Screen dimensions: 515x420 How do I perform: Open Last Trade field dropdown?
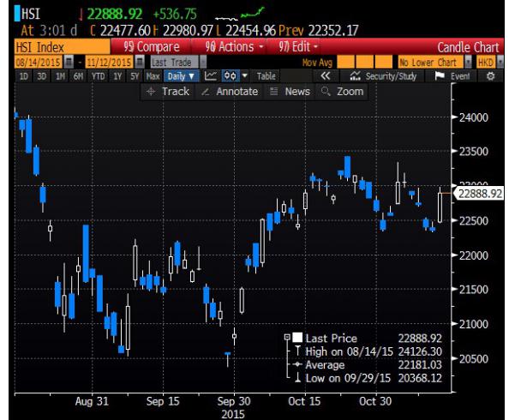click(203, 62)
